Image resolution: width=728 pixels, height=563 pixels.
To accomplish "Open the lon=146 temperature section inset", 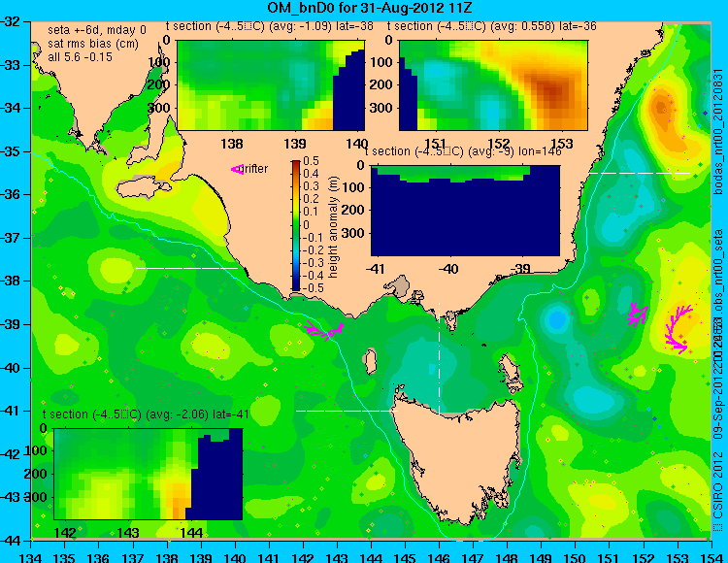I will click(x=465, y=211).
